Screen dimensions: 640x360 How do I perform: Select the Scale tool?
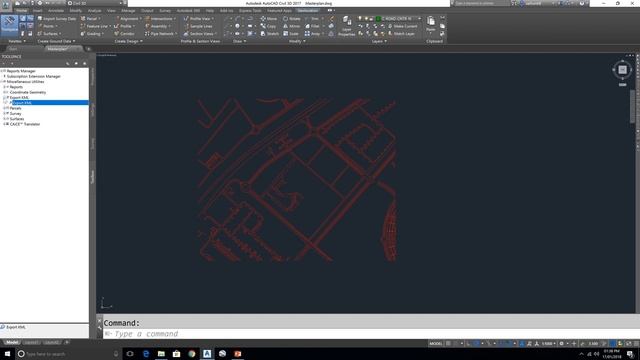coord(291,33)
